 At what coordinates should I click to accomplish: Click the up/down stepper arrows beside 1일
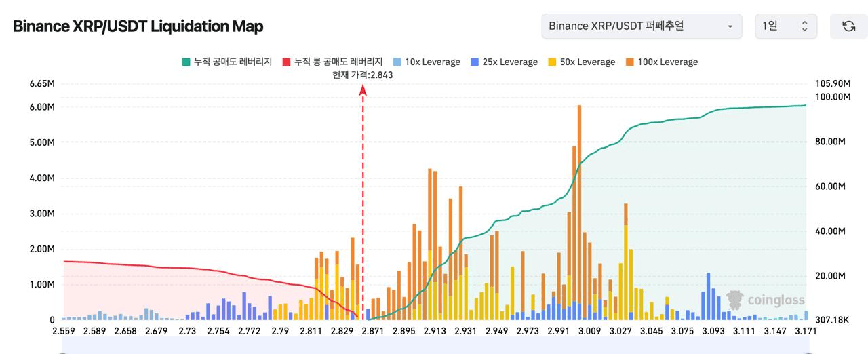click(804, 26)
